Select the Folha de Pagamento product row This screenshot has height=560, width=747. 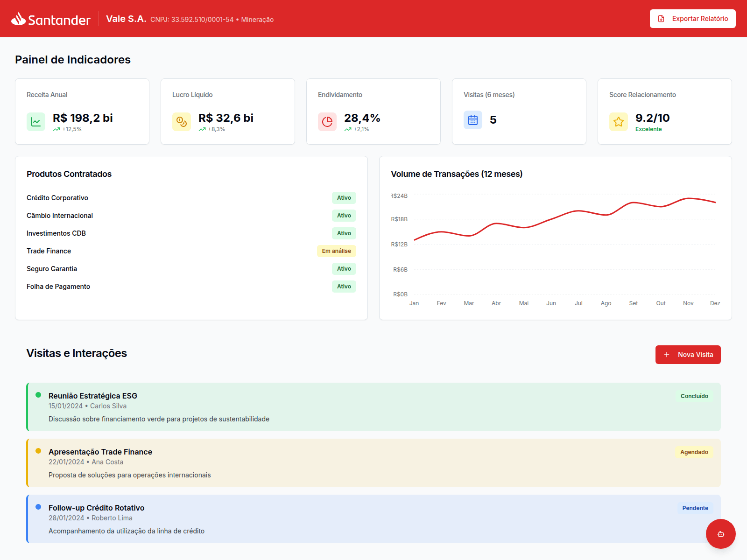[x=191, y=287]
